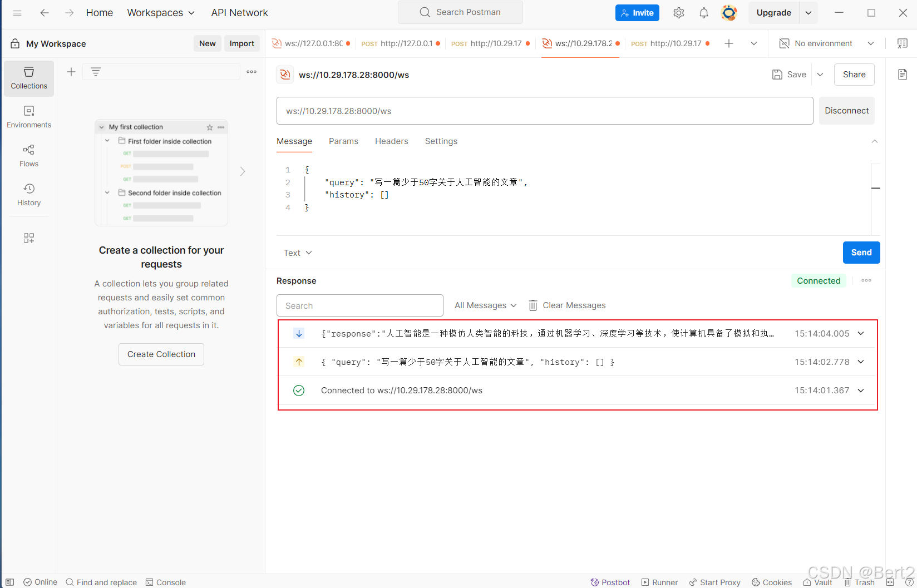Click the Send button

click(x=861, y=253)
